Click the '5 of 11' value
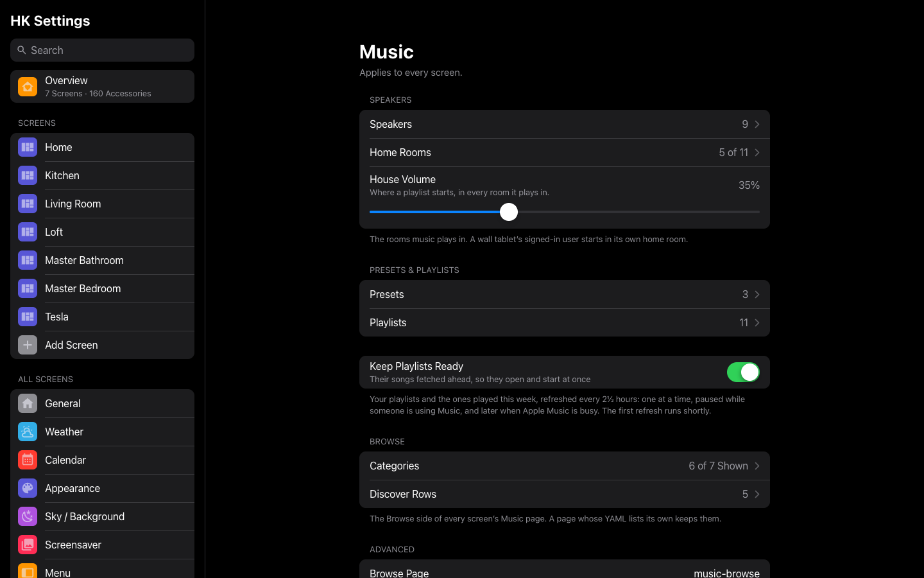This screenshot has width=924, height=578. [733, 152]
